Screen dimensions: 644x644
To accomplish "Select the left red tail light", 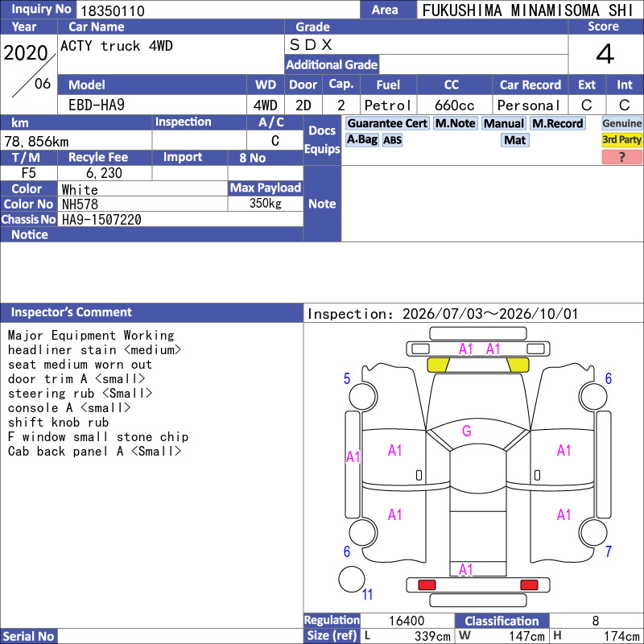I will [427, 585].
